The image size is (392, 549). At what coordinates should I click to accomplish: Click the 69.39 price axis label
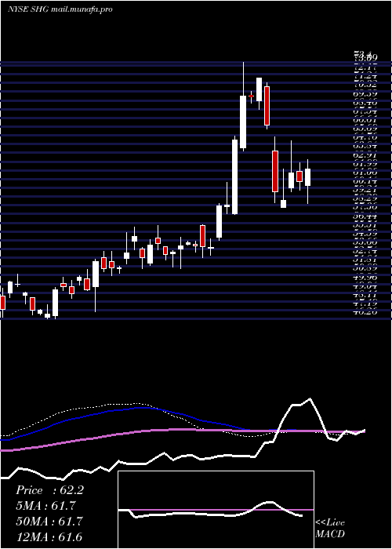(365, 94)
